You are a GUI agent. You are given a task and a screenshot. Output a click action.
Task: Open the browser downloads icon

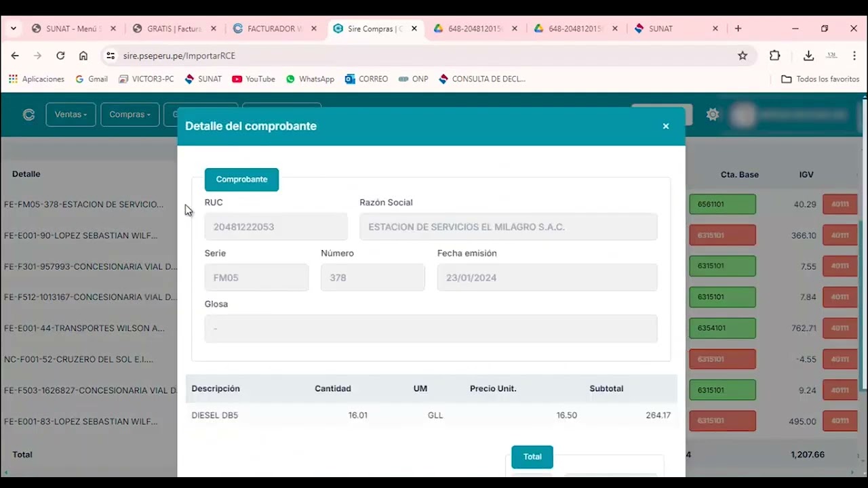click(x=808, y=56)
